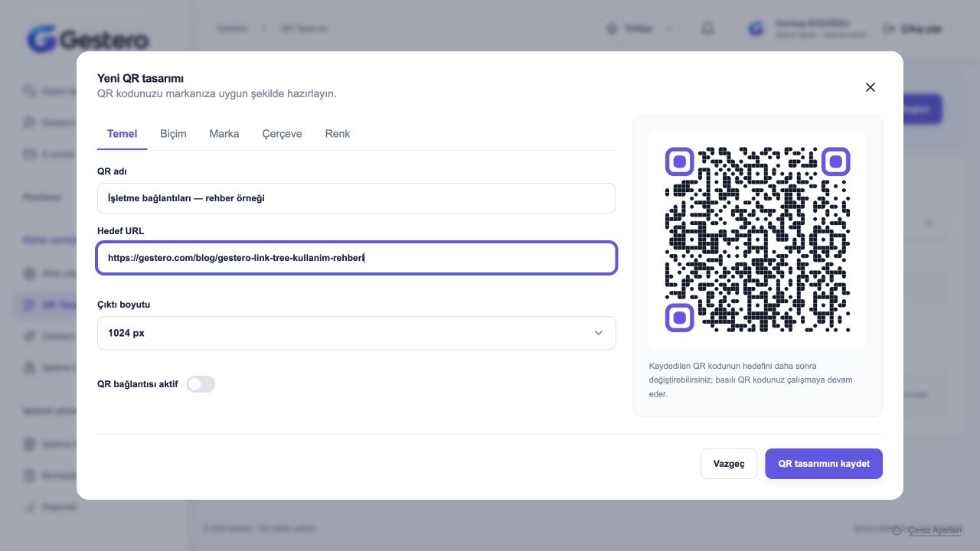This screenshot has height=551, width=980.
Task: Cancel with the Vazgeç button
Action: pos(729,464)
